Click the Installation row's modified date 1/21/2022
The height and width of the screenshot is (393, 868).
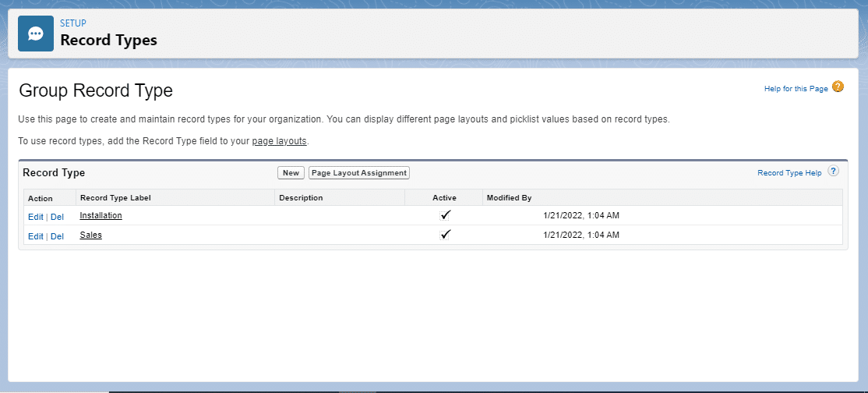click(581, 215)
